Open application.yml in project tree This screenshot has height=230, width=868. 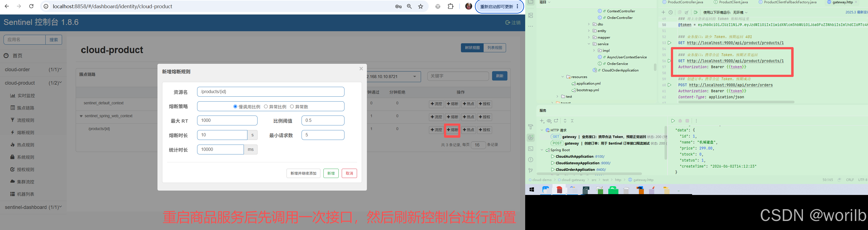point(588,84)
